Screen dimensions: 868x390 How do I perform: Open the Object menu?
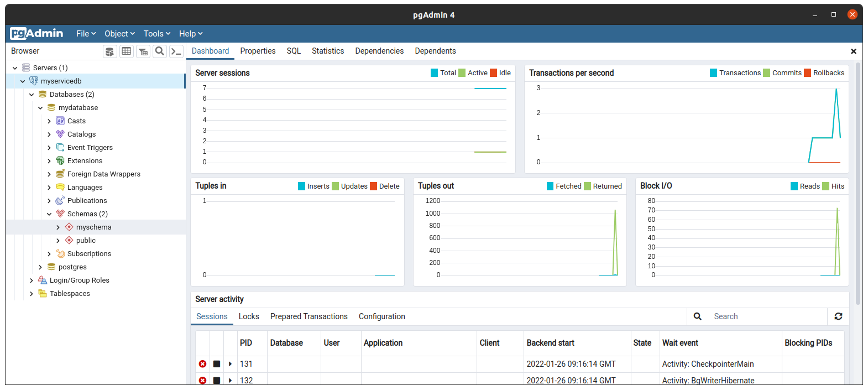click(x=119, y=34)
